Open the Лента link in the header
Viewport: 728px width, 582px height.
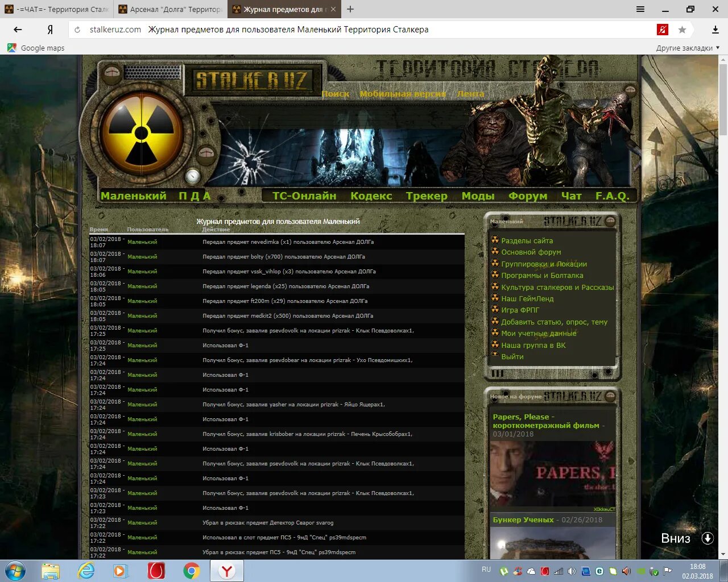471,94
